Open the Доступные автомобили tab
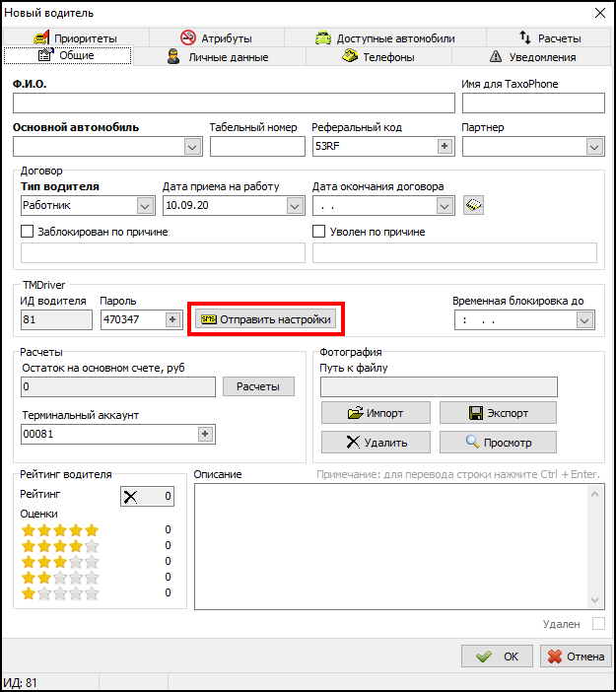Viewport: 616px width, 692px height. point(384,38)
